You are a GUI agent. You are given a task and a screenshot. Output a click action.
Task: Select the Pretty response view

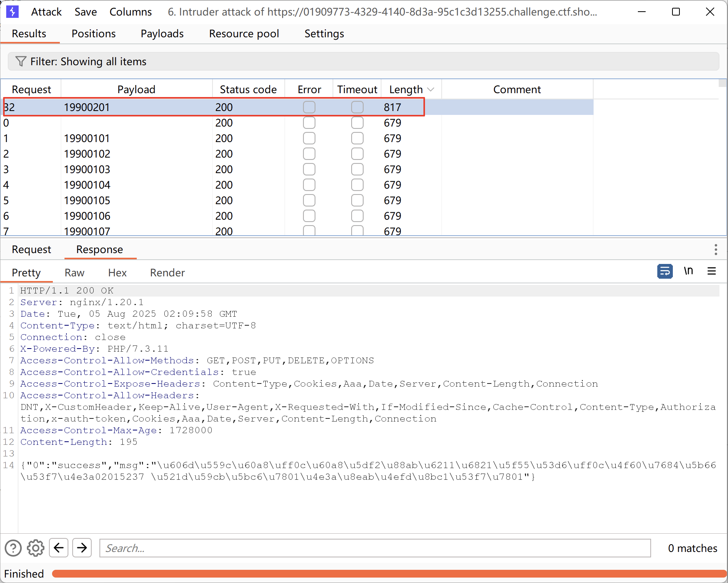point(26,273)
